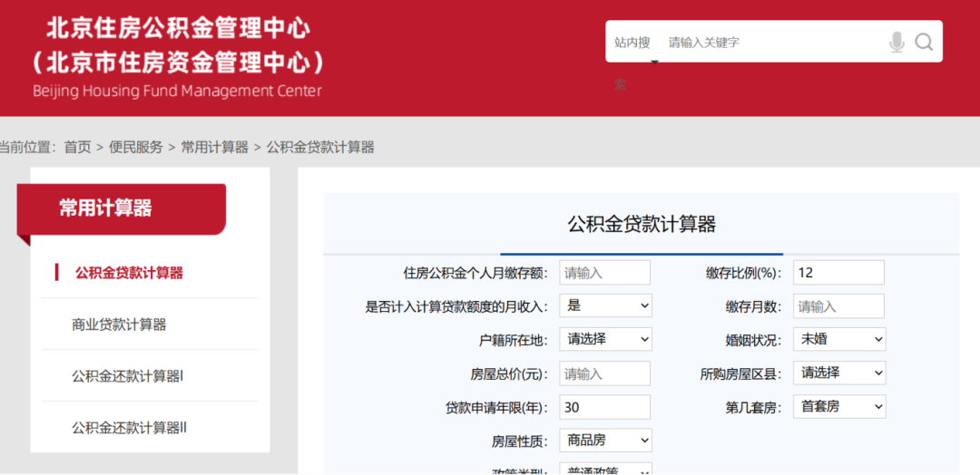Focus the 缴存月数 input field

tap(838, 306)
